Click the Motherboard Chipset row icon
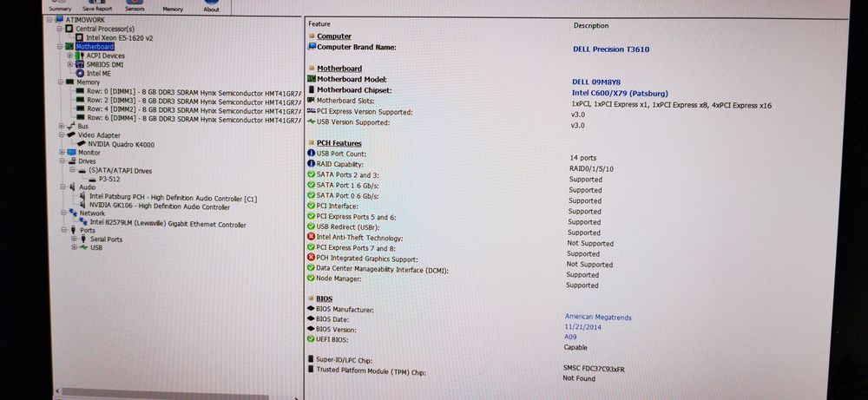 [311, 89]
